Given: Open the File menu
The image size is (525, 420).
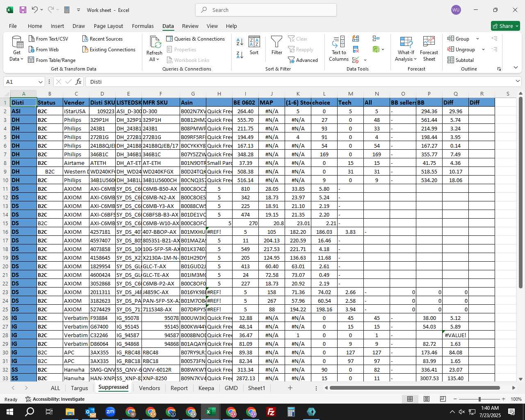Looking at the screenshot, I should click(13, 26).
